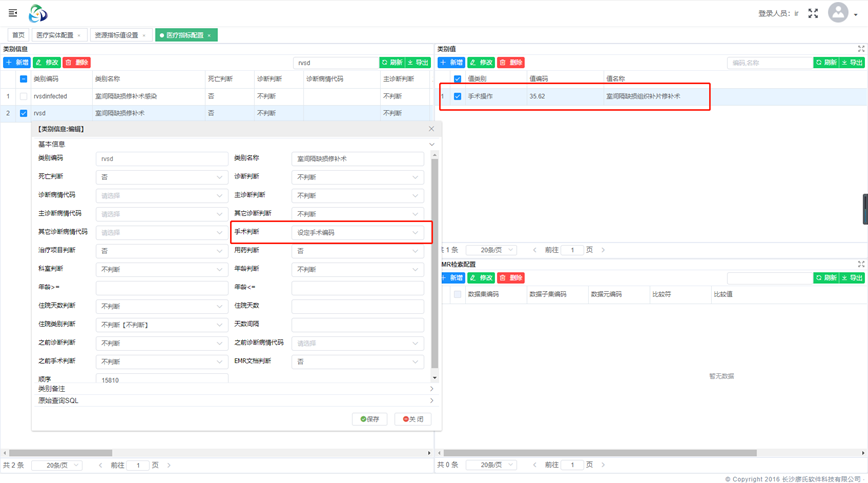Click the 类别信息 horizontal scrollbar

[x=61, y=453]
